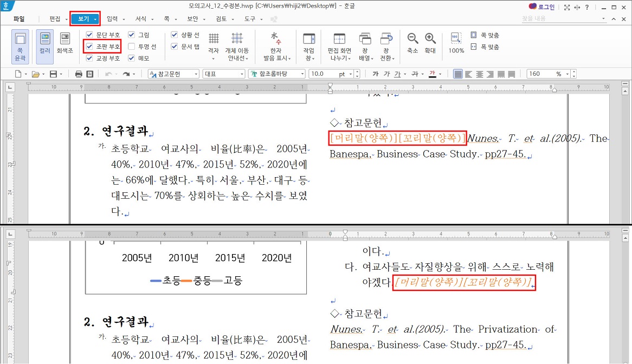Toggle the 교정 부호 checkbox
The image size is (632, 364).
(89, 58)
